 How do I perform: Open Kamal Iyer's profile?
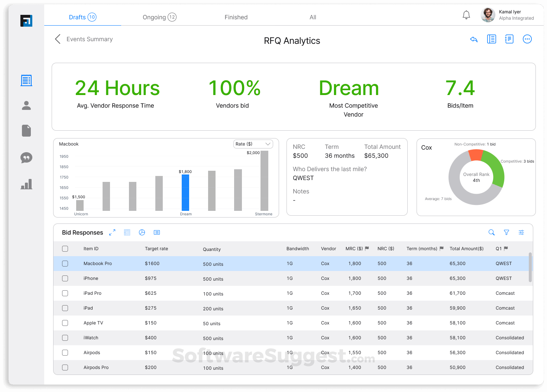click(488, 15)
